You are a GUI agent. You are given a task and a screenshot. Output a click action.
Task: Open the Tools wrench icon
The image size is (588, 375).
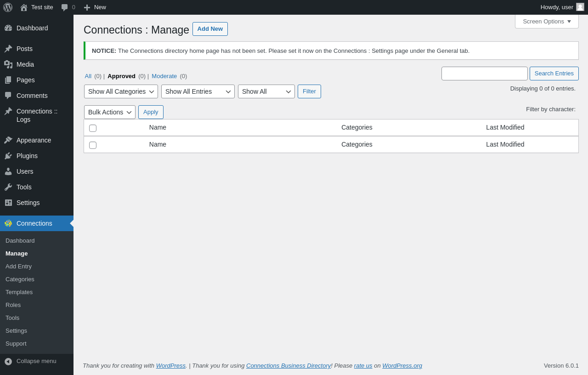[x=8, y=187]
